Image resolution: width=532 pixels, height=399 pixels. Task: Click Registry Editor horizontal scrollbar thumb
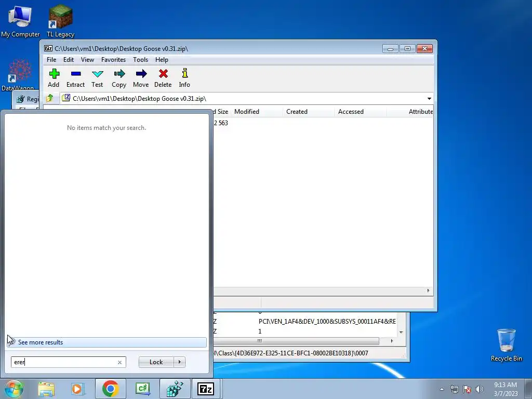click(295, 341)
